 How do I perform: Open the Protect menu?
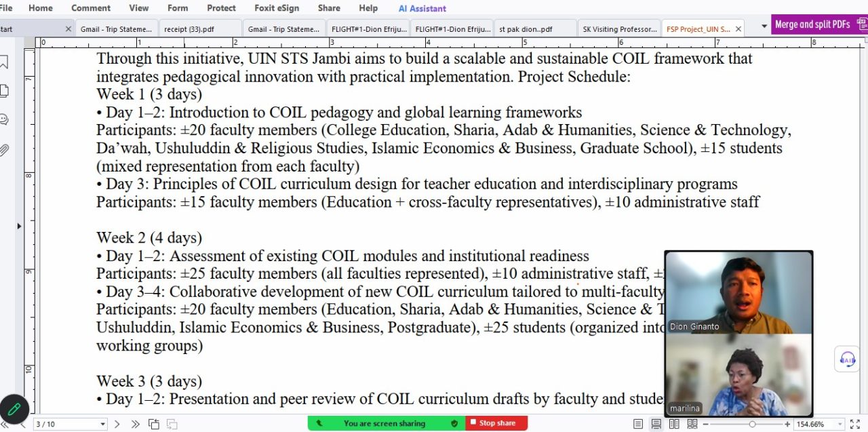222,8
